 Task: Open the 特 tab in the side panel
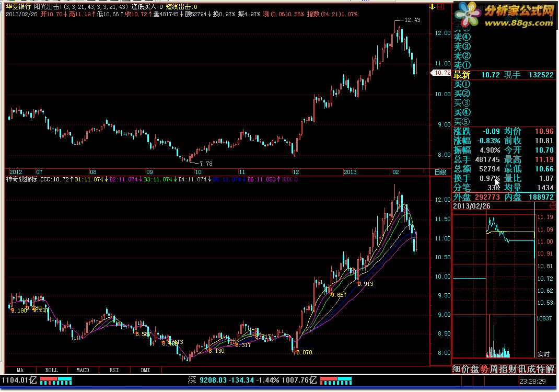click(541, 369)
